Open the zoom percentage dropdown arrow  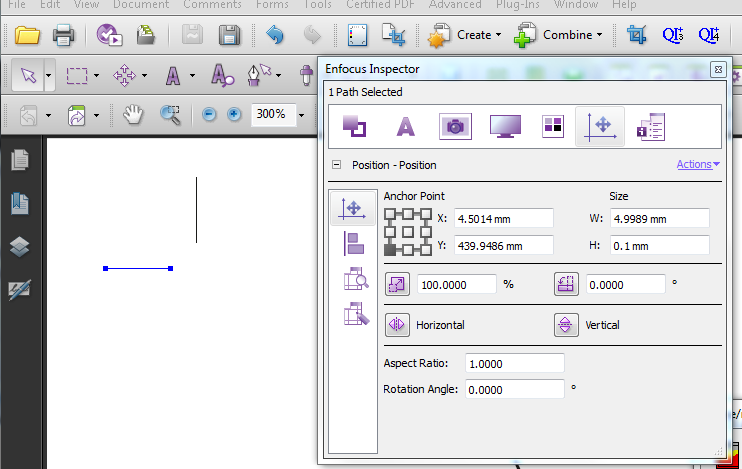pyautogui.click(x=301, y=115)
